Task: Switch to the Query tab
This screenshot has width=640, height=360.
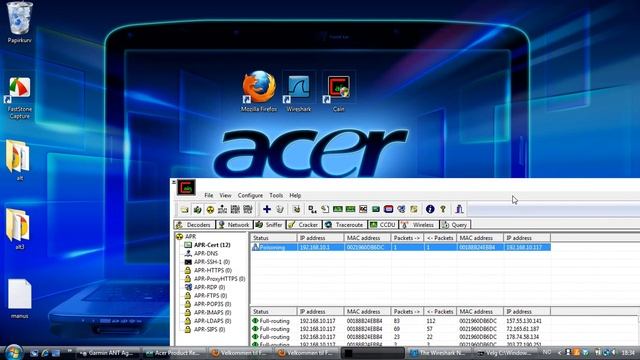Action: [x=455, y=225]
